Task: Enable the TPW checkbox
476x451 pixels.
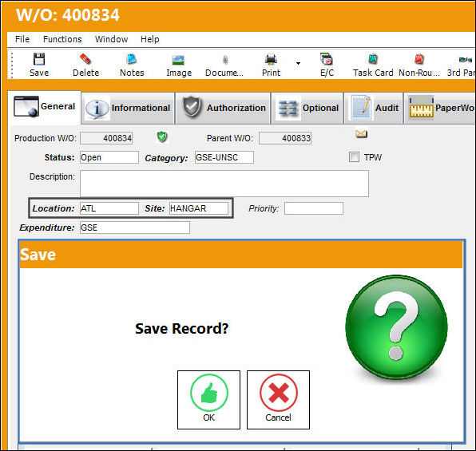Action: click(354, 157)
